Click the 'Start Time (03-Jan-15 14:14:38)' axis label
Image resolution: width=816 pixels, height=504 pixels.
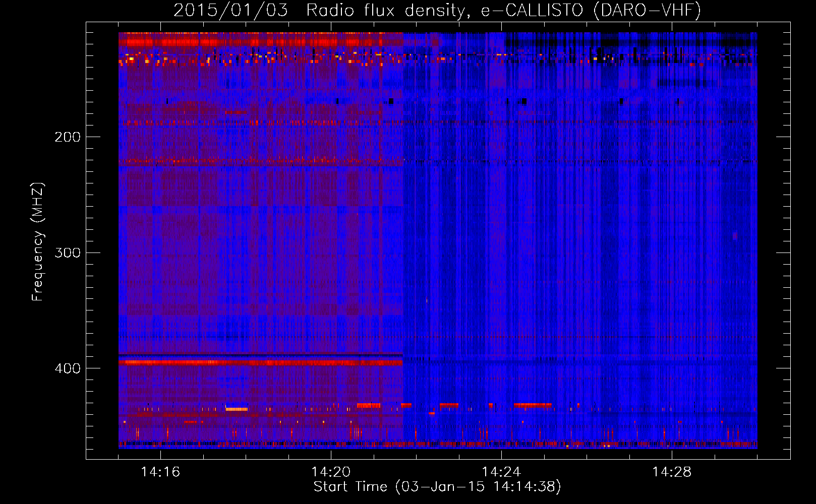pos(437,487)
